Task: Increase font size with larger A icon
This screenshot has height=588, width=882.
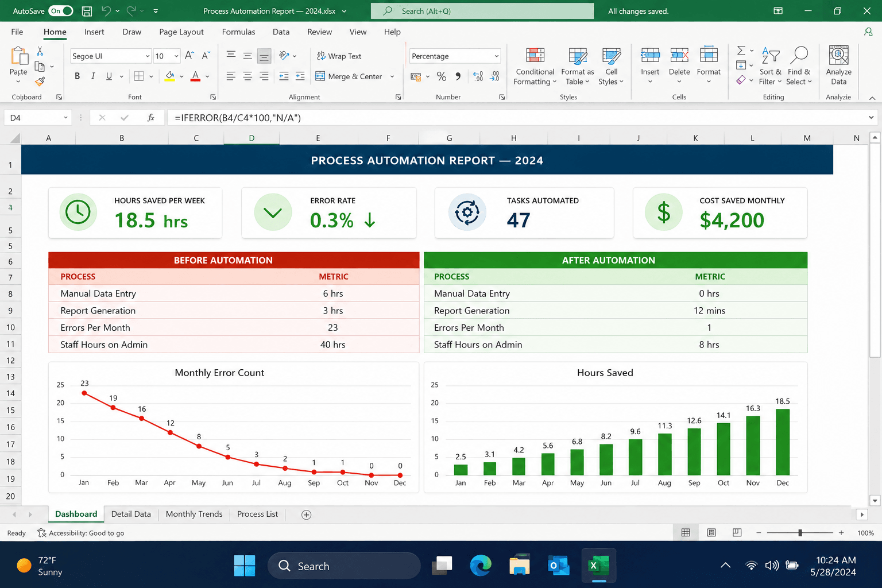Action: pos(189,56)
